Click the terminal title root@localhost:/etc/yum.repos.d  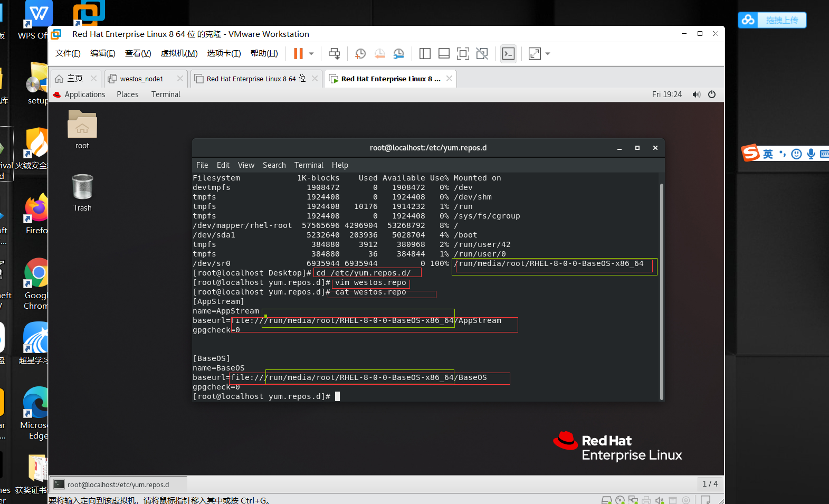pyautogui.click(x=428, y=148)
